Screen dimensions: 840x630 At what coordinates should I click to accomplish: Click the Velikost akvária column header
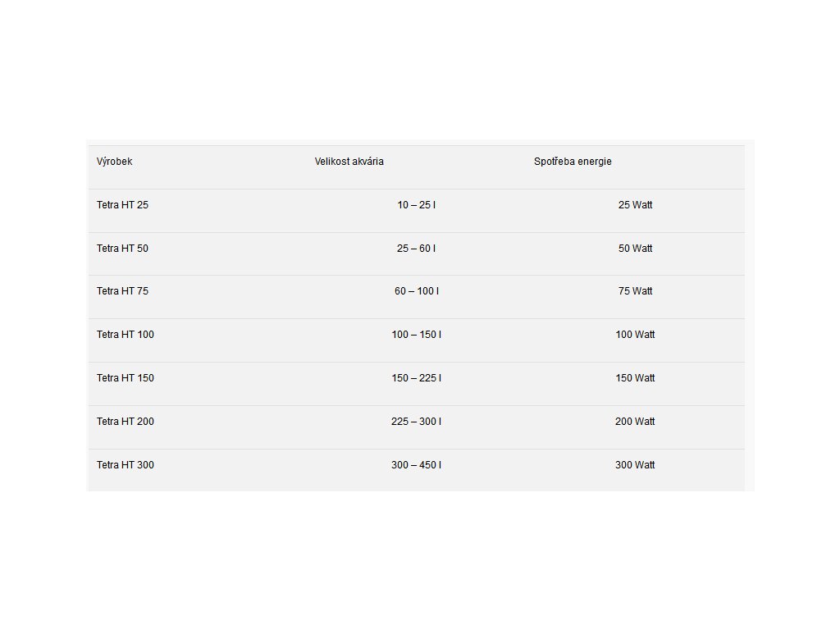(x=349, y=162)
